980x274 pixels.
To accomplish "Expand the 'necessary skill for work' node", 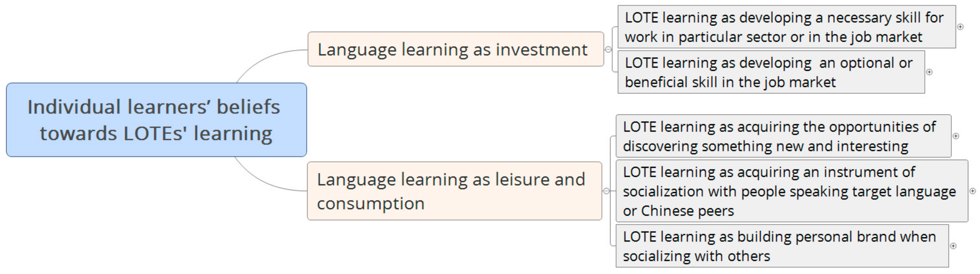I will tap(960, 27).
